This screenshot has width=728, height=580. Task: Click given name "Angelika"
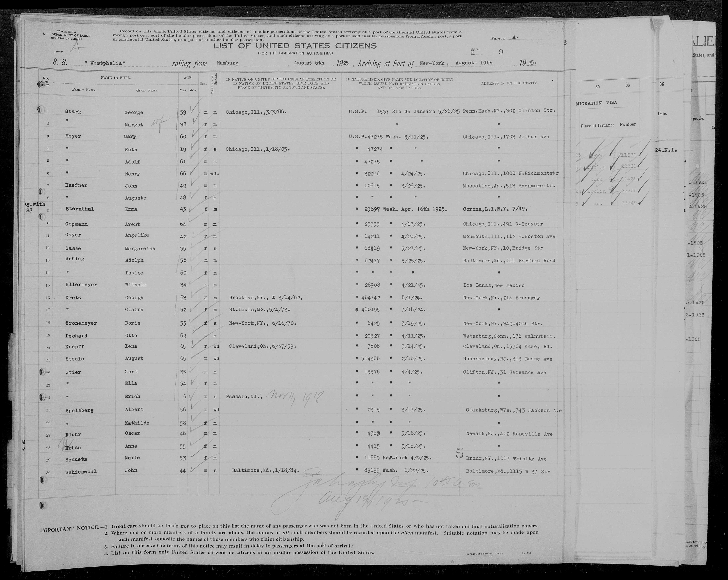(x=137, y=235)
